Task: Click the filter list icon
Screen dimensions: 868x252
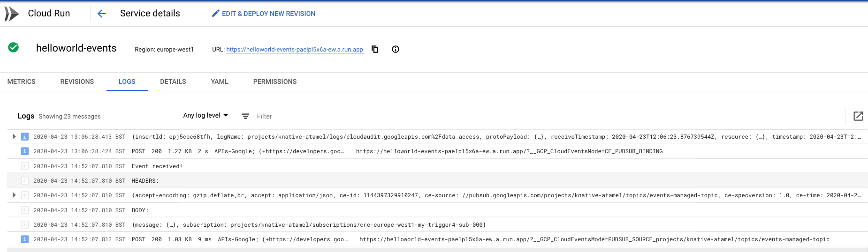Action: point(245,116)
